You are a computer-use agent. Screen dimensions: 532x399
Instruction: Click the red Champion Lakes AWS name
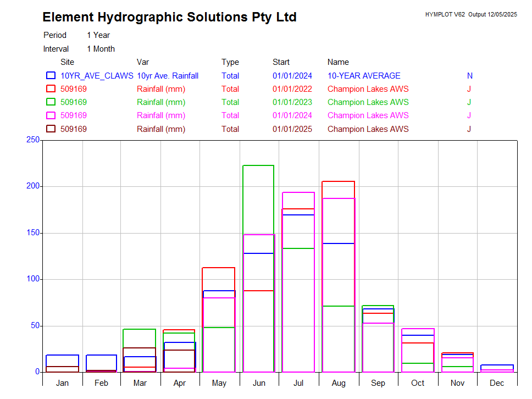tap(368, 89)
